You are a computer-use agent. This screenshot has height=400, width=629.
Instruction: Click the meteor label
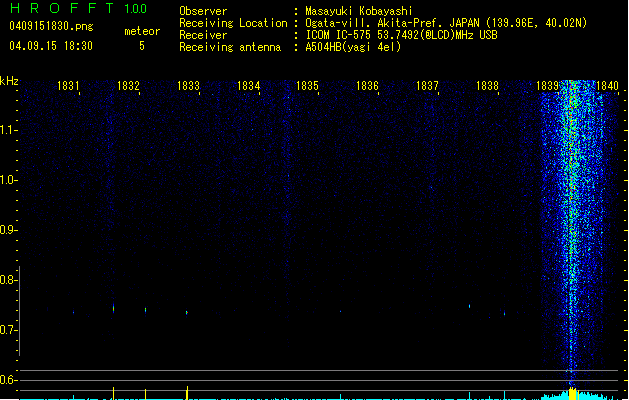point(142,31)
